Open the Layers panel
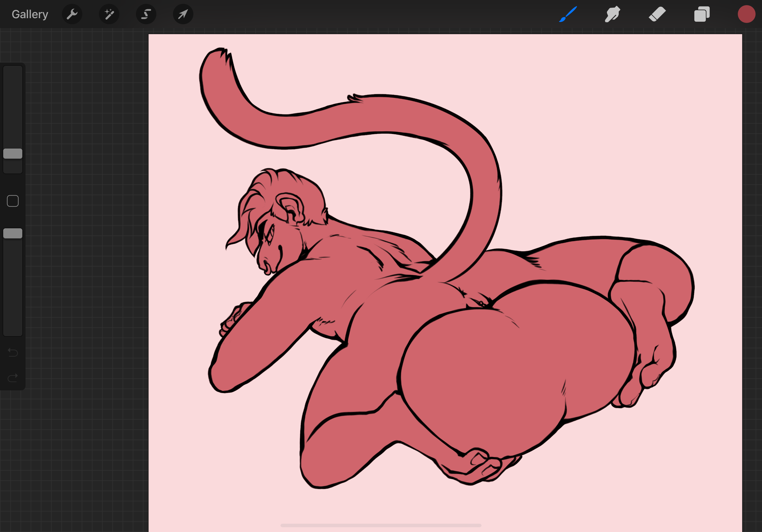The height and width of the screenshot is (532, 762). (702, 14)
